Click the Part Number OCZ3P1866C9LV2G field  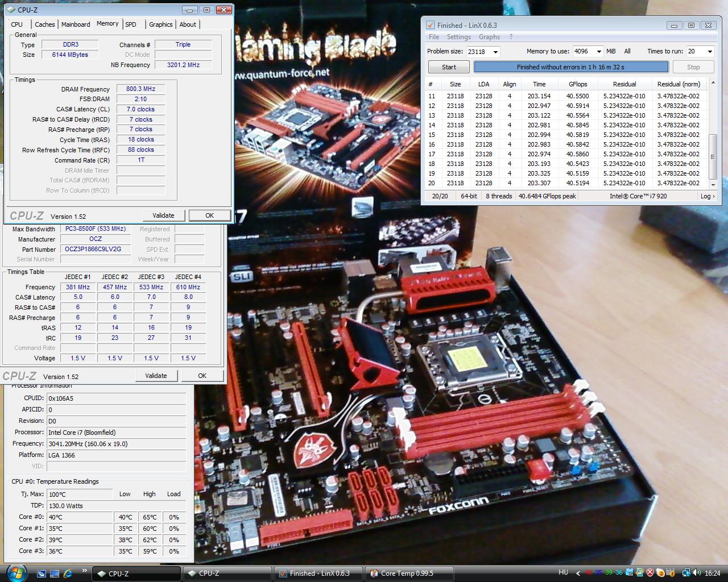96,250
